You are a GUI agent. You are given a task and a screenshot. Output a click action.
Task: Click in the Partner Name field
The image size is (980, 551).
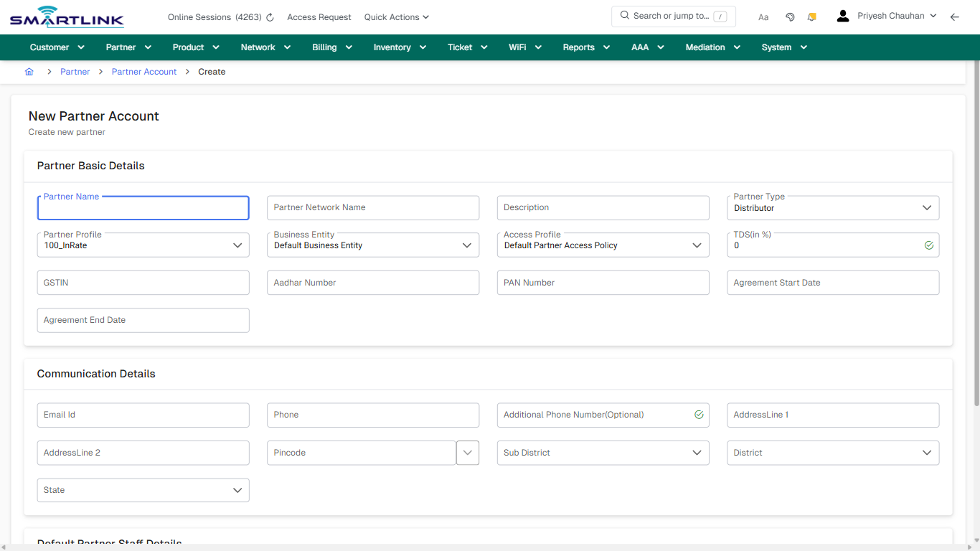143,208
